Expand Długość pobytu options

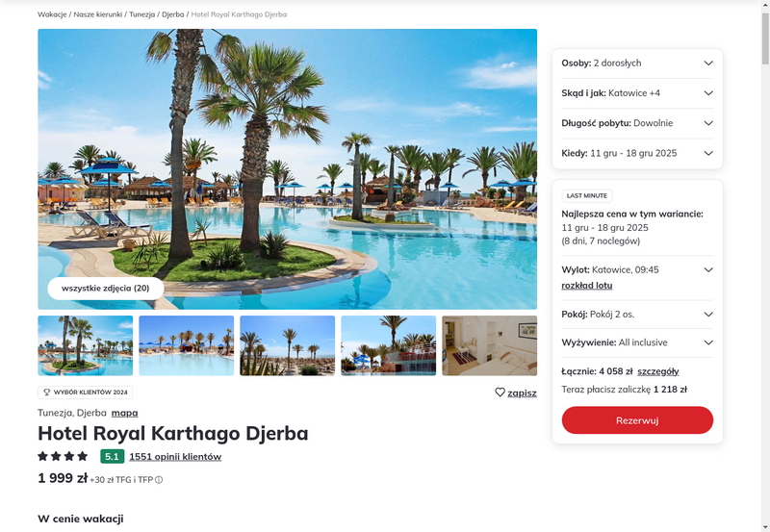click(637, 123)
